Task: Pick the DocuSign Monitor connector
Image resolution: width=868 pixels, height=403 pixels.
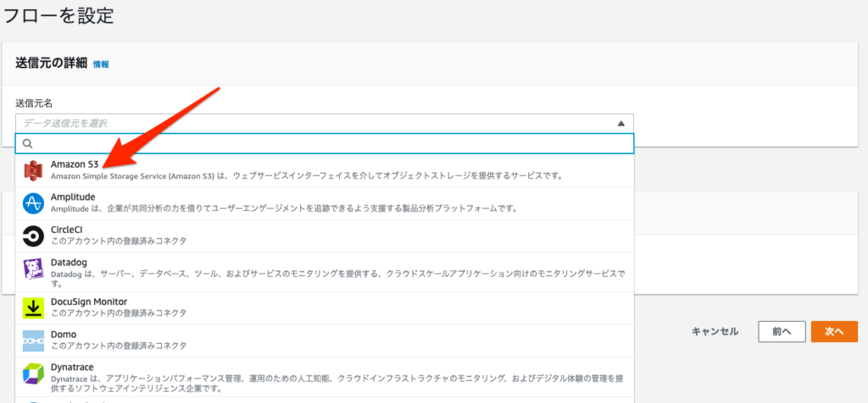Action: (325, 308)
